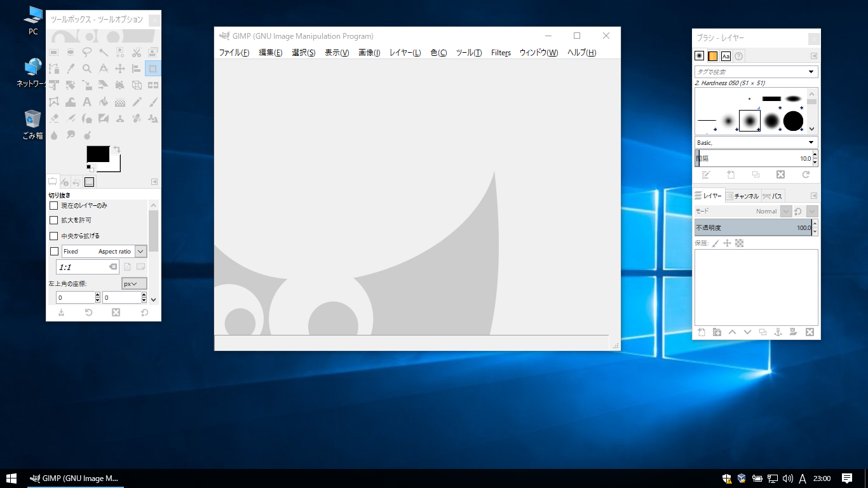The height and width of the screenshot is (488, 868).
Task: Switch to the パス tab
Action: coord(773,196)
